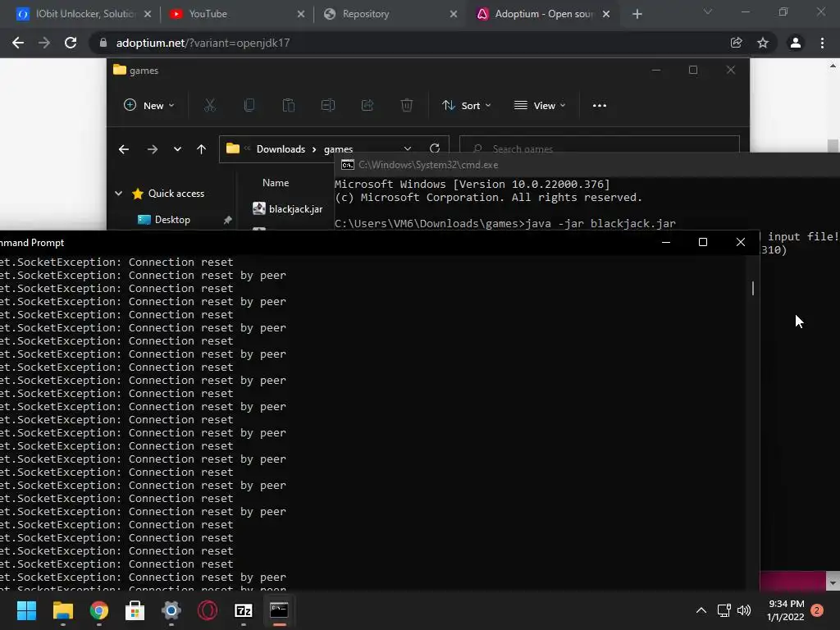Close the YouTube tab
Viewport: 840px width, 630px height.
click(x=301, y=14)
